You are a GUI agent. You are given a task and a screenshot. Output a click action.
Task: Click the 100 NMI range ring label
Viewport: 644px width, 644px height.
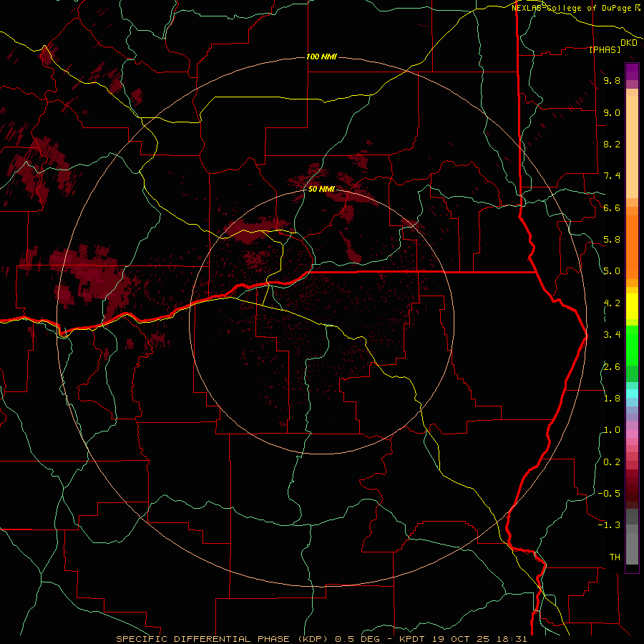(321, 57)
